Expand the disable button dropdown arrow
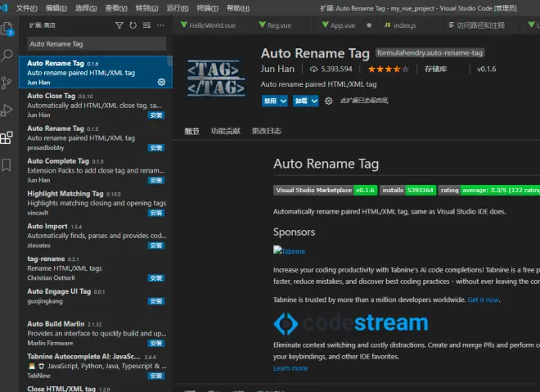Image resolution: width=540 pixels, height=392 pixels. pos(283,101)
